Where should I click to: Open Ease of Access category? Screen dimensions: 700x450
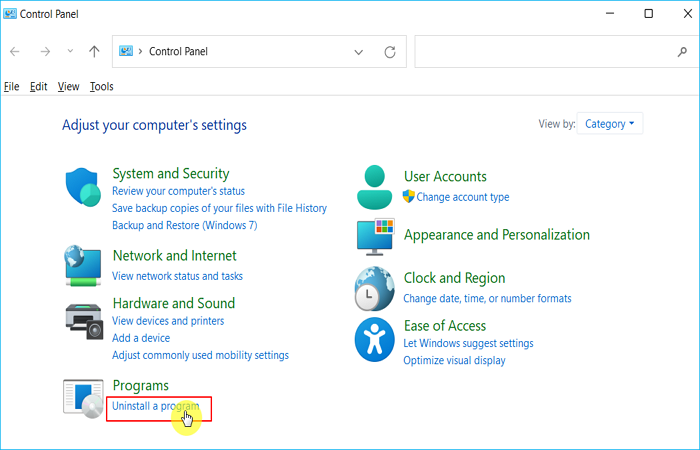445,325
